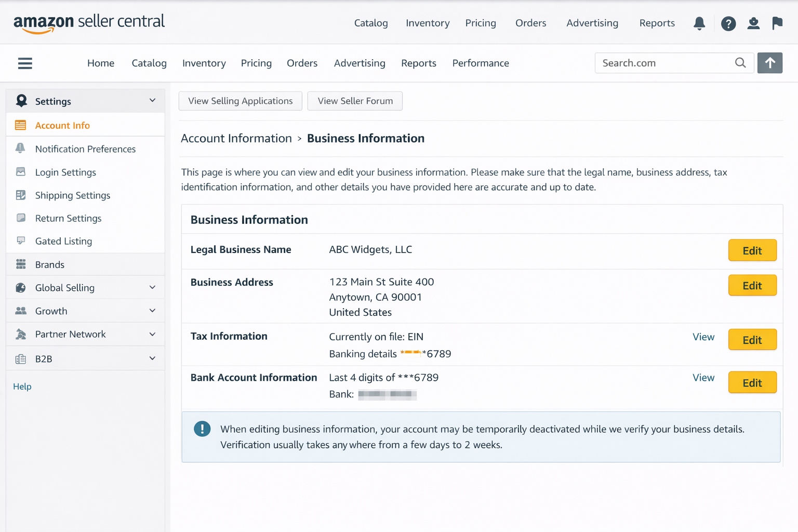View the Bank Account Information
798x532 pixels.
[703, 378]
